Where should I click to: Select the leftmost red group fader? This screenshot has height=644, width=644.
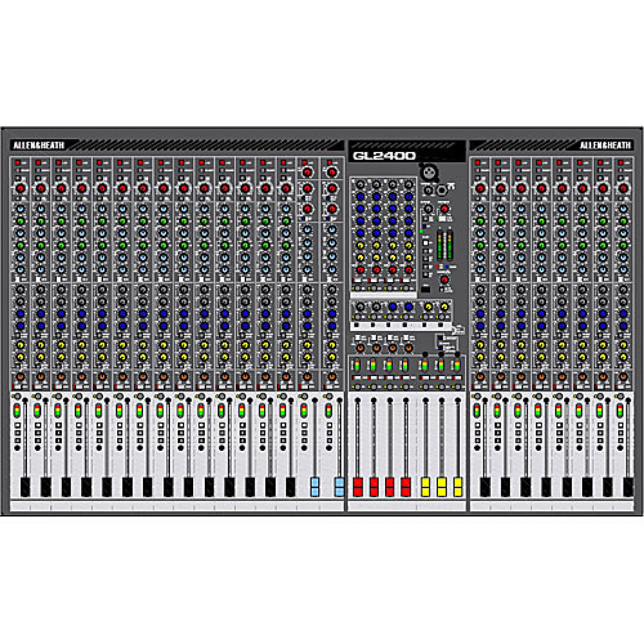358,487
